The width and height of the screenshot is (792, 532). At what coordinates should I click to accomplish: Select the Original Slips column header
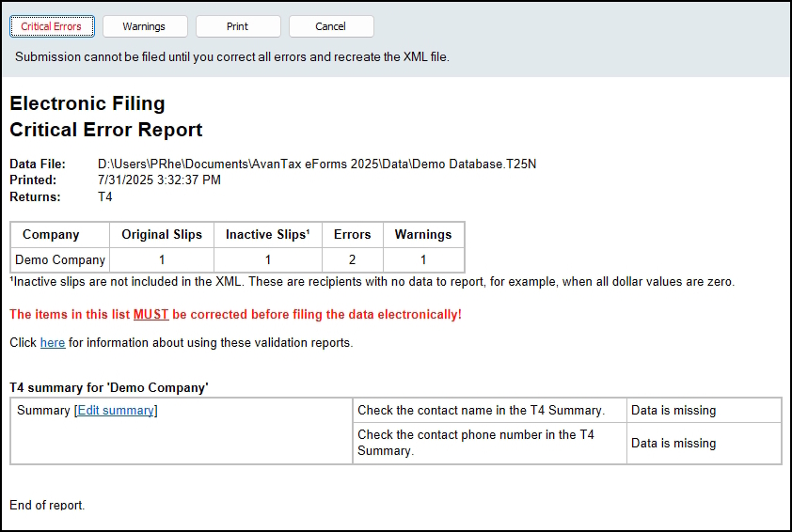point(162,235)
